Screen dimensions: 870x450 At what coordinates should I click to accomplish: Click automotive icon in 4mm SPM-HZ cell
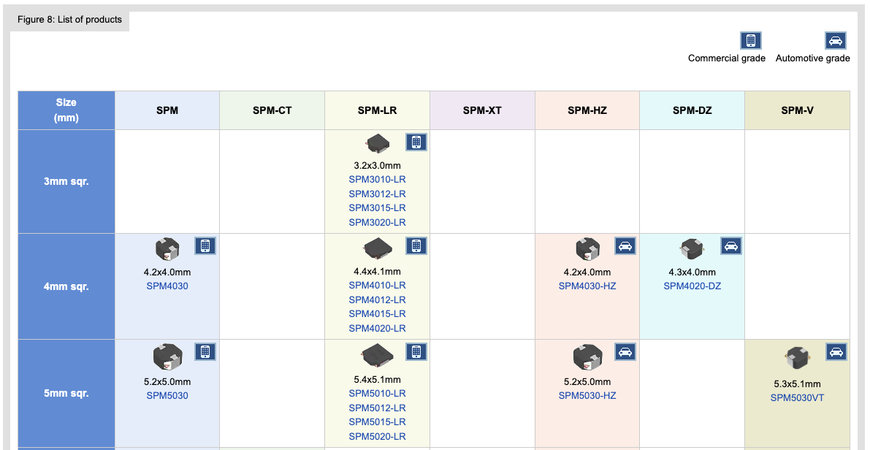(x=625, y=246)
